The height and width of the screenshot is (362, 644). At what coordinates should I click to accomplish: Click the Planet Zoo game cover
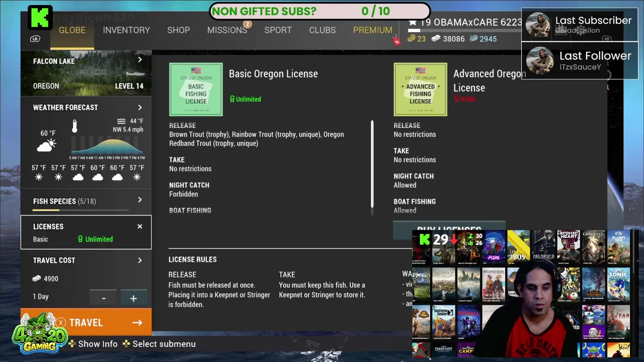click(x=618, y=247)
